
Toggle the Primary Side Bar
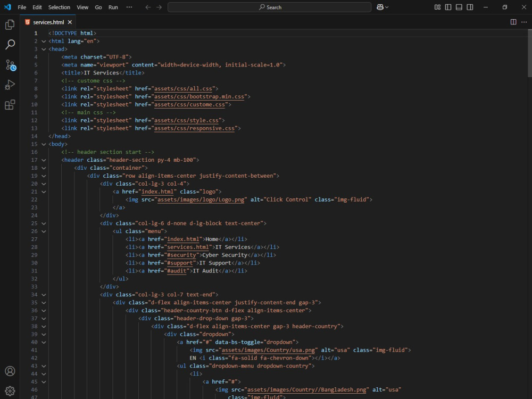(448, 7)
